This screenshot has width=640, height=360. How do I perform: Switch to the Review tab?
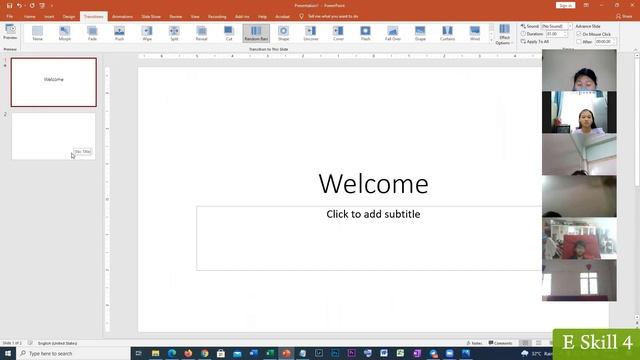tap(176, 17)
